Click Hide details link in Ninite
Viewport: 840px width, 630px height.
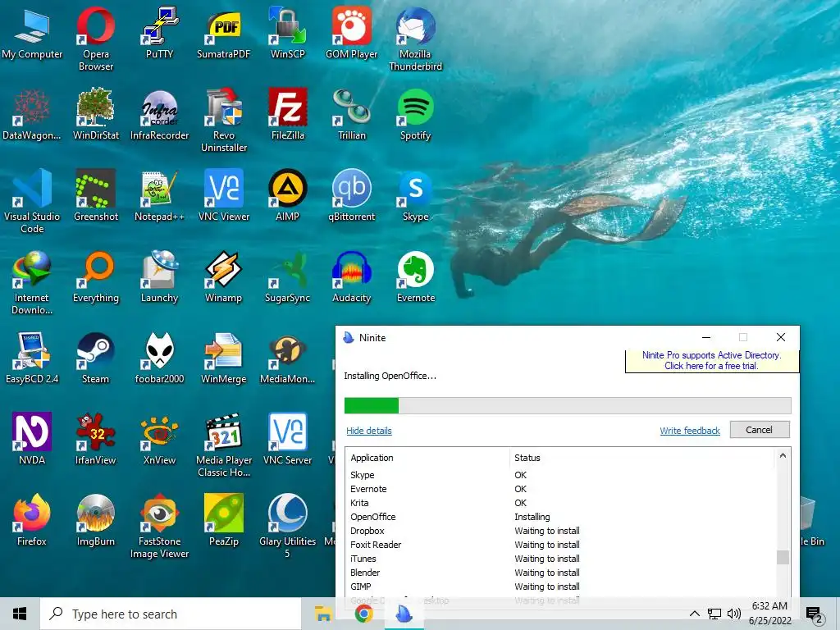(368, 431)
